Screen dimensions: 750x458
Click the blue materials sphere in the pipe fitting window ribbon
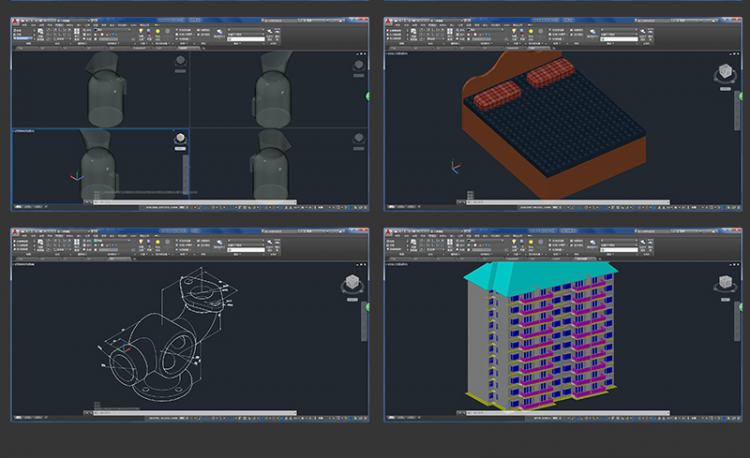tap(149, 241)
